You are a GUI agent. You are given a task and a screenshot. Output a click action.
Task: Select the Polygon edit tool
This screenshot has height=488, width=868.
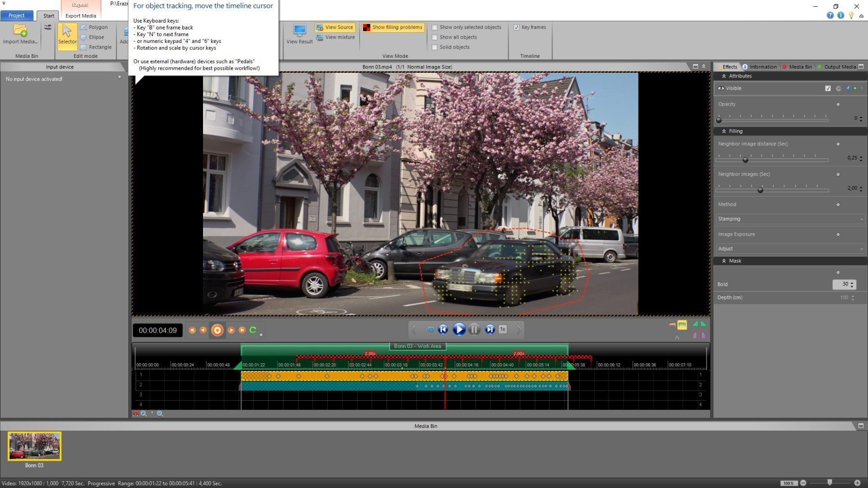pos(94,27)
